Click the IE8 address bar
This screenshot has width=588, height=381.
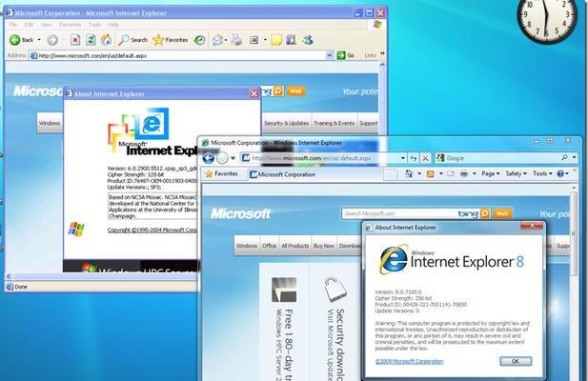point(320,158)
